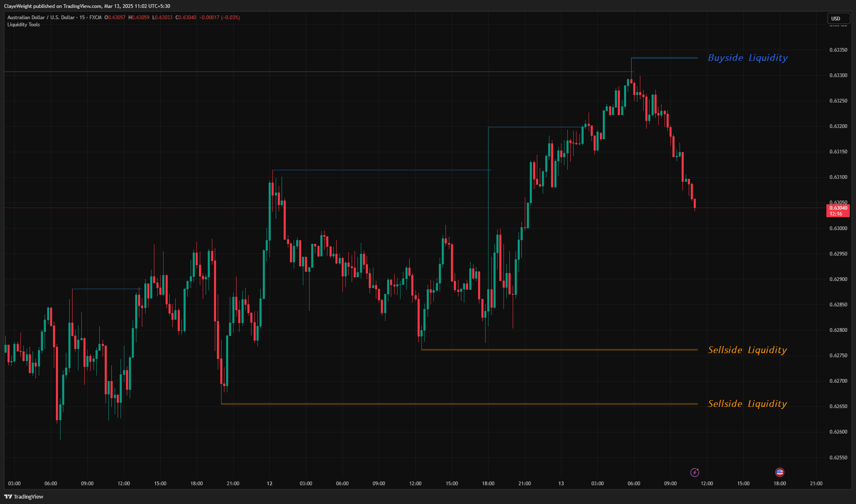This screenshot has width=856, height=504.
Task: Click the Buyside Liquidity text label
Action: (748, 58)
